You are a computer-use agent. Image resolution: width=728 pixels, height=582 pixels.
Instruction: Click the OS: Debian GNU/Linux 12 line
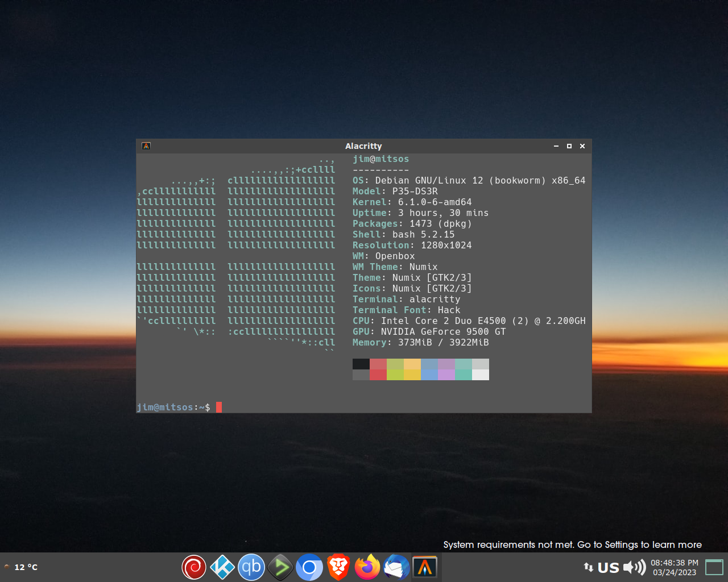[469, 181]
